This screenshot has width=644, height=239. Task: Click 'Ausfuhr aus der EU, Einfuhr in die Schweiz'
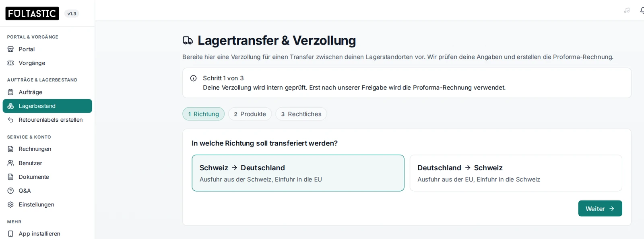[479, 180]
